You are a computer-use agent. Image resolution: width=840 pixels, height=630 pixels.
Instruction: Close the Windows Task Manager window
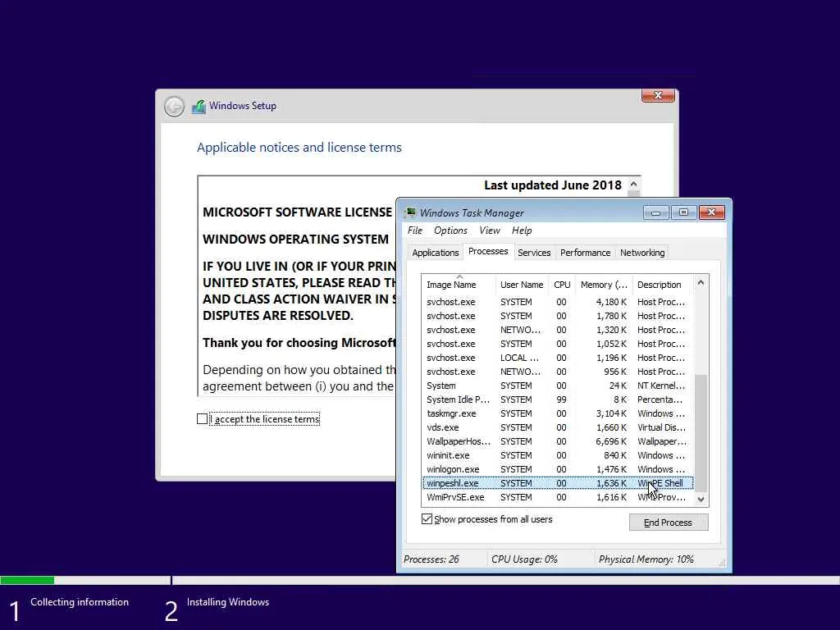(712, 212)
